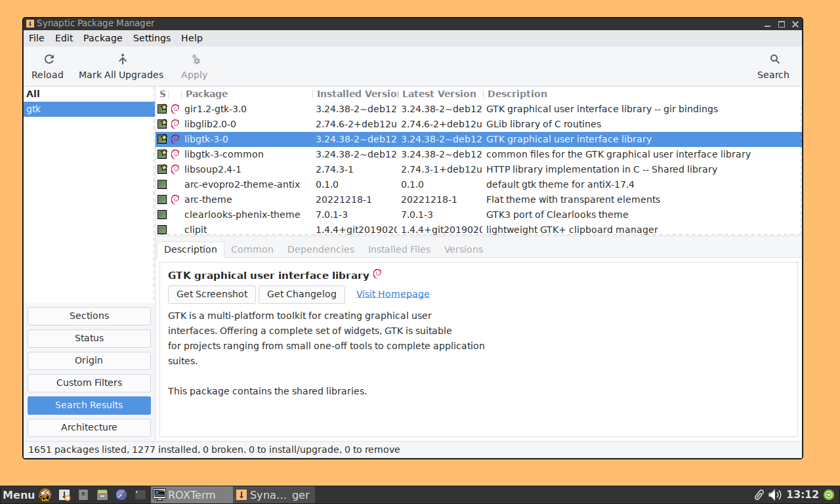This screenshot has width=840, height=504.
Task: Click the package installer icon in taskbar
Action: [64, 495]
